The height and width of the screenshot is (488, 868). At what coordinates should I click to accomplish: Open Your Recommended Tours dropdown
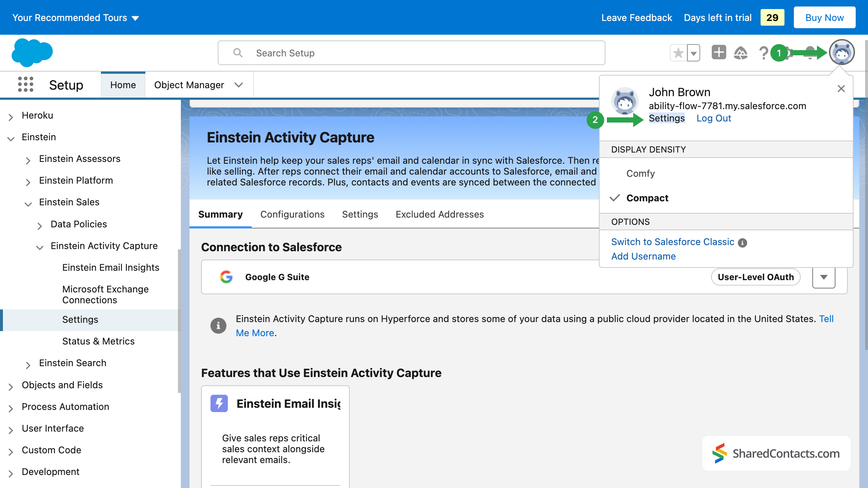tap(76, 18)
